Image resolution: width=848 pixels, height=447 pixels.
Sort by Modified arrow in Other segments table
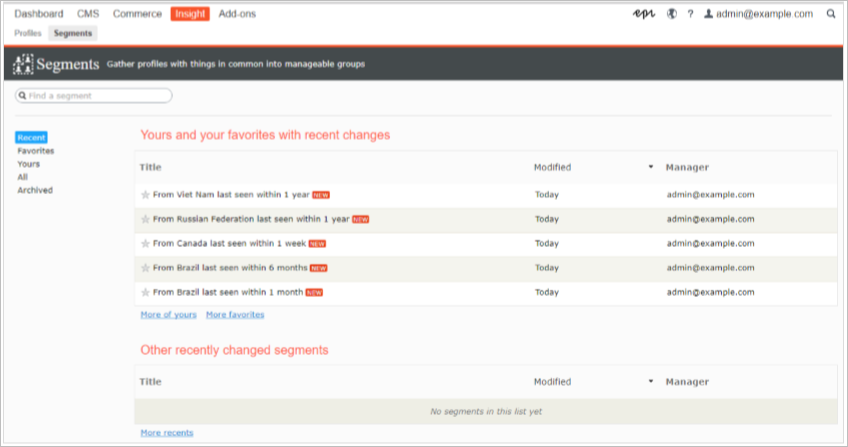(651, 382)
